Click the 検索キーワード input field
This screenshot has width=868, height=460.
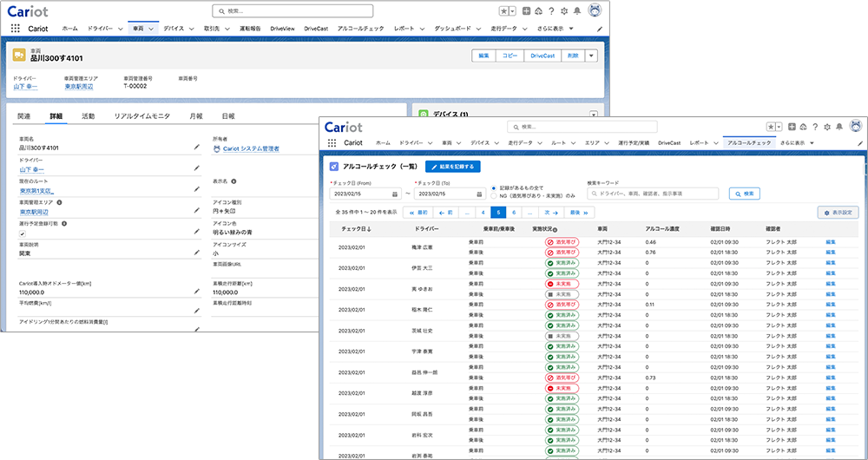coord(653,194)
